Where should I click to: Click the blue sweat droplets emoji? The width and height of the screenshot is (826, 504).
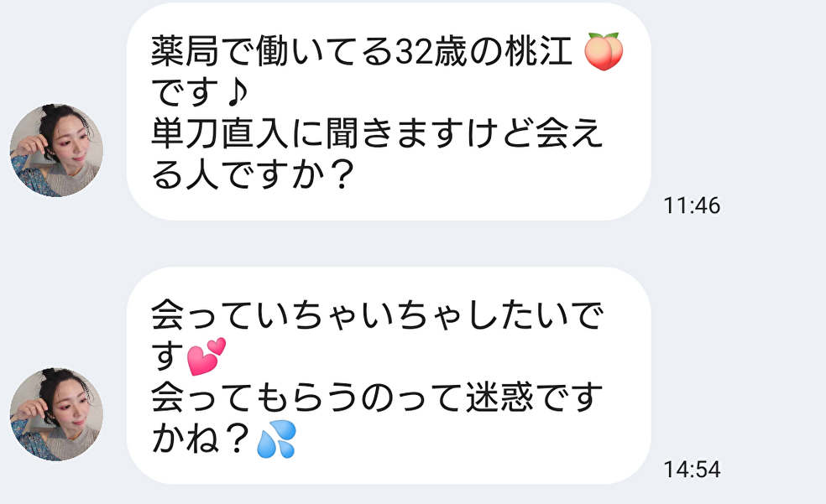coord(276,439)
